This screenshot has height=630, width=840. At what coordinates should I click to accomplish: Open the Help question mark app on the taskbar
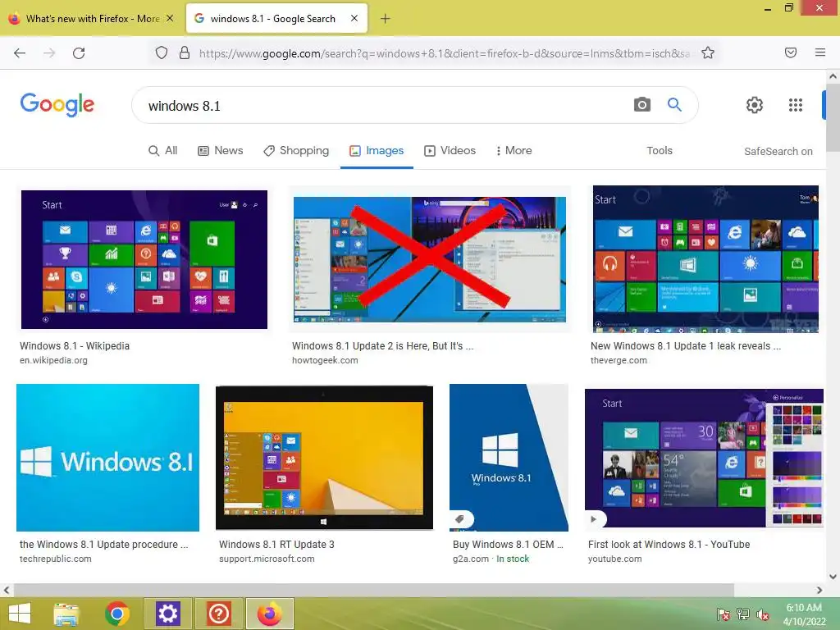pyautogui.click(x=218, y=614)
